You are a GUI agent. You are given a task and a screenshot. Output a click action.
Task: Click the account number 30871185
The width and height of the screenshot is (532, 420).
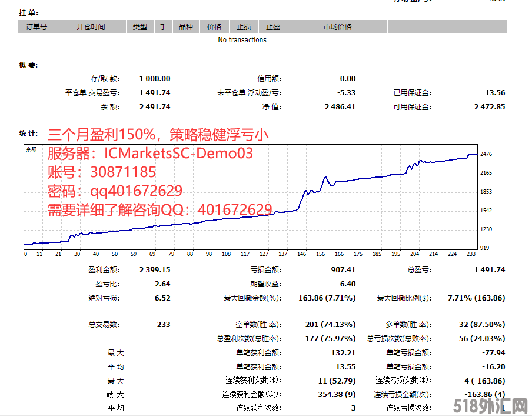[123, 172]
